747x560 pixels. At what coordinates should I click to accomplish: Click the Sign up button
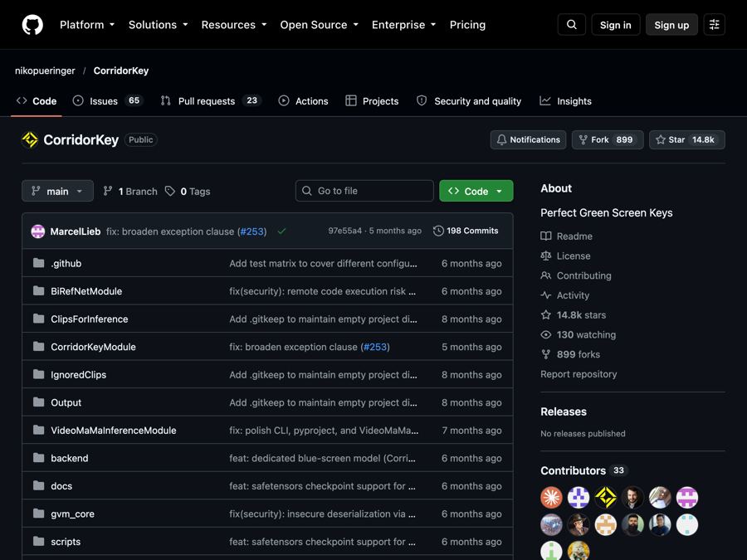[671, 25]
